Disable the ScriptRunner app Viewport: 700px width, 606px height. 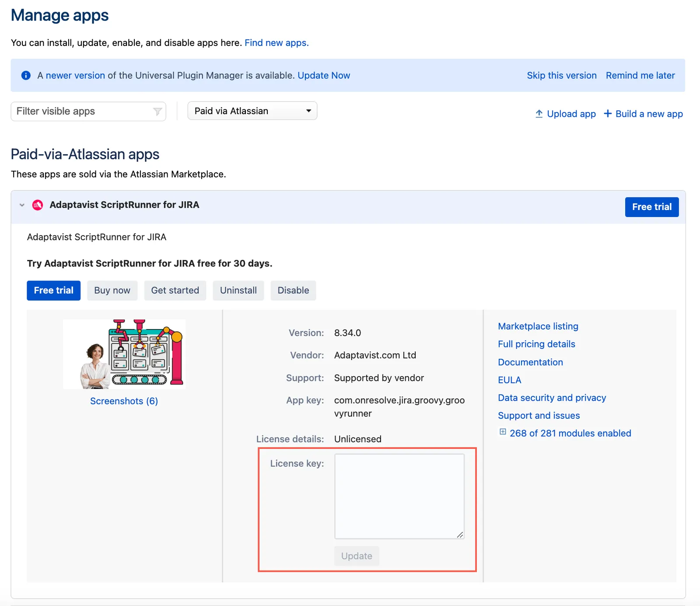tap(294, 291)
